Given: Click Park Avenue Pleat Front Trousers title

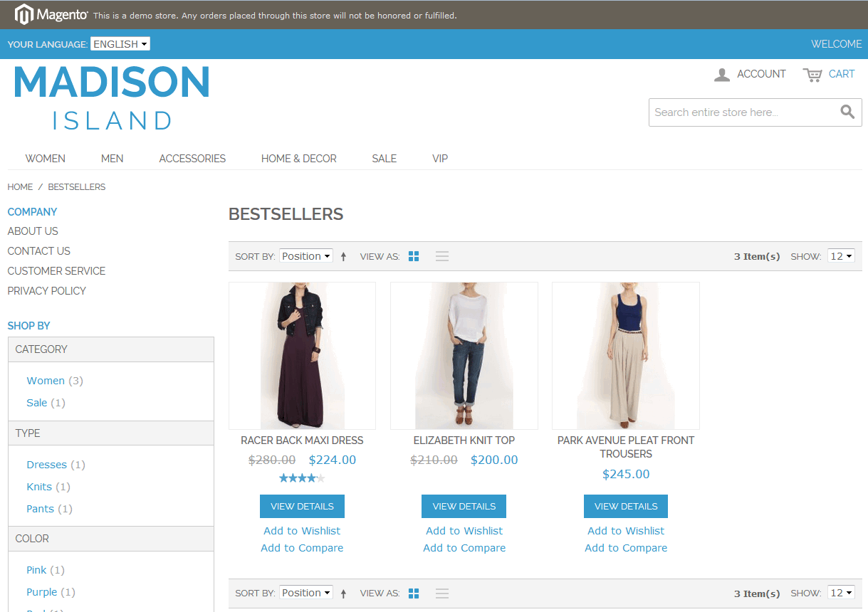Looking at the screenshot, I should click(x=626, y=447).
